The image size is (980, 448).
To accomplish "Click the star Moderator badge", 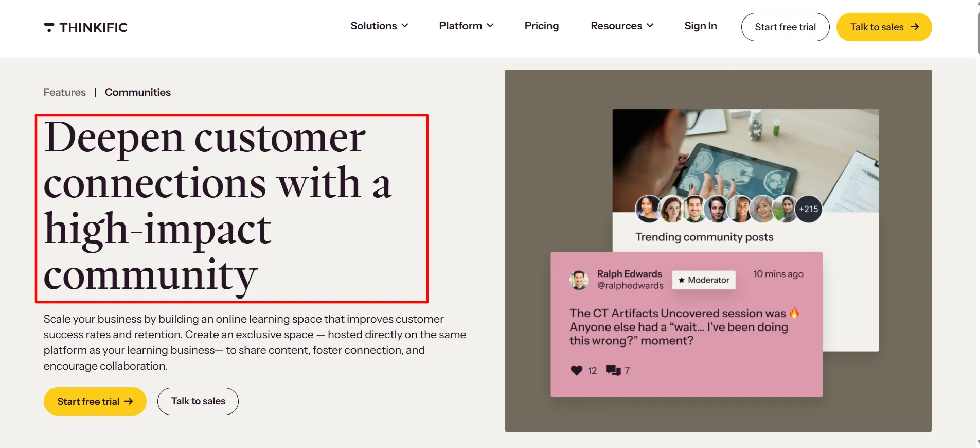I will coord(704,280).
